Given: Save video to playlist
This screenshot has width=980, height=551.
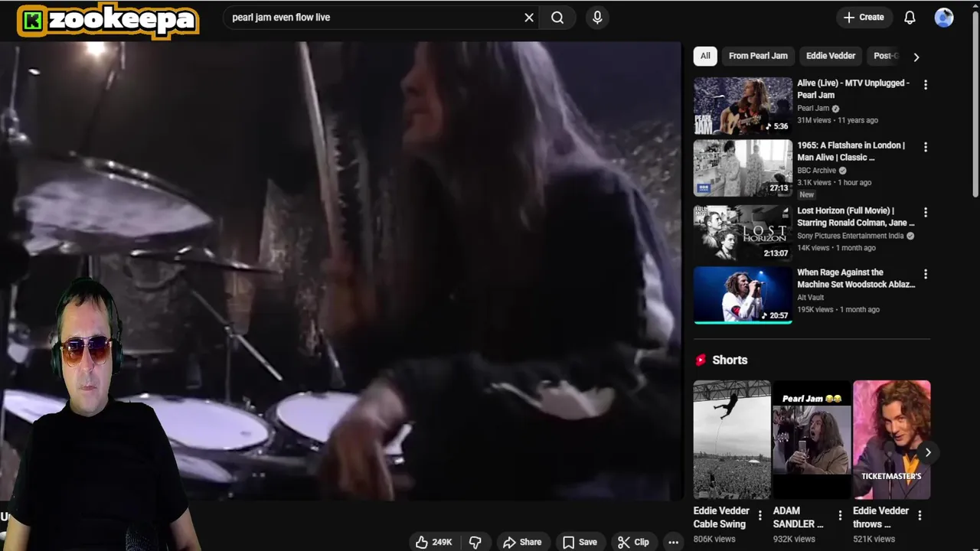Looking at the screenshot, I should [580, 542].
